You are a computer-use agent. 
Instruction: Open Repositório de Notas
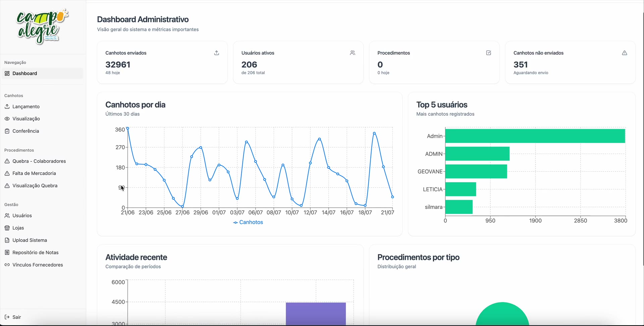point(42,253)
